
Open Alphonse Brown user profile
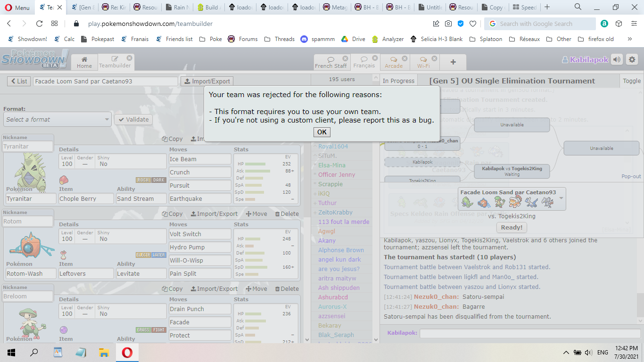341,250
